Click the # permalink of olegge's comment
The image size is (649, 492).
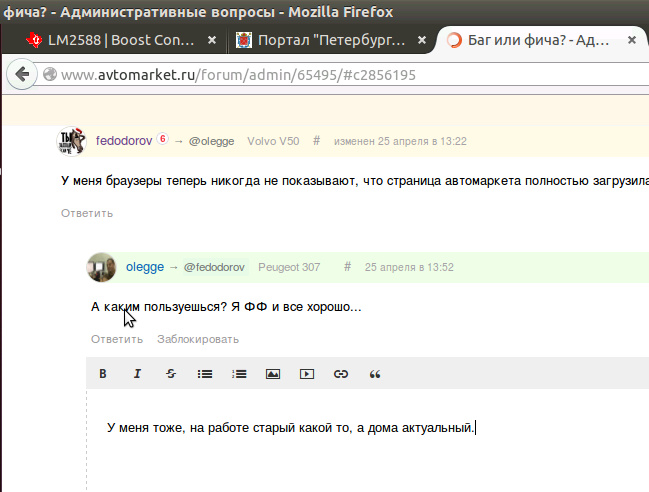coord(348,267)
